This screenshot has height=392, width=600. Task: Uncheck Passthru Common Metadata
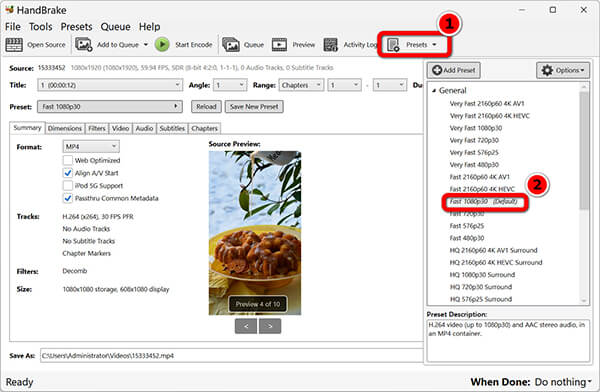click(x=68, y=198)
